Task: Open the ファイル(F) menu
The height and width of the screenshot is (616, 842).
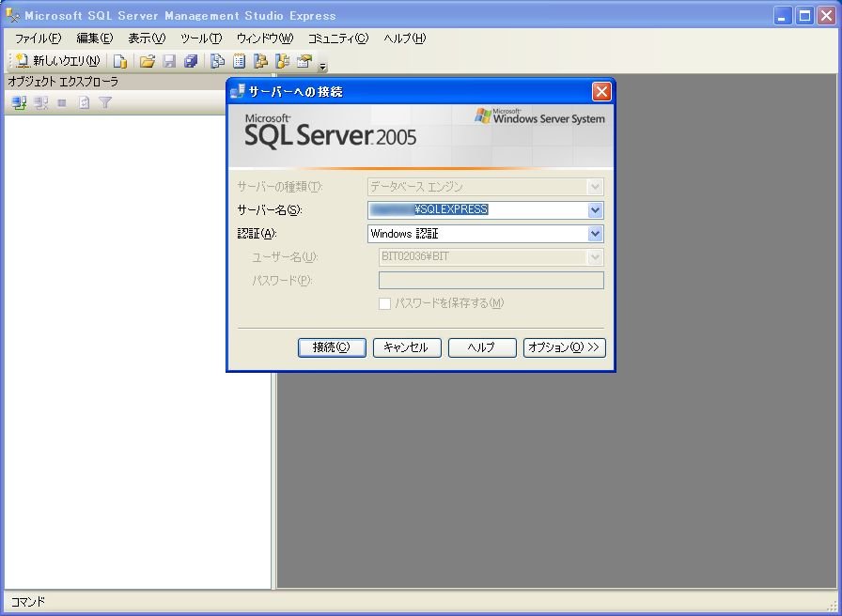Action: point(39,38)
